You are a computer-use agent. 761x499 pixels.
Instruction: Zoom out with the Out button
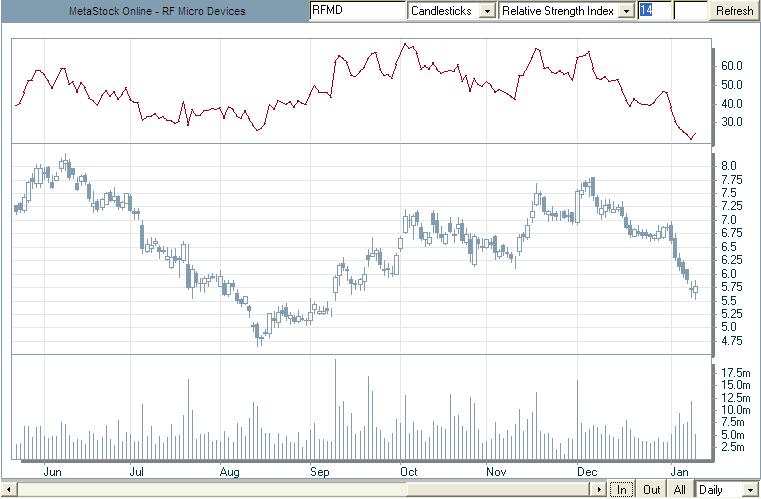point(651,489)
